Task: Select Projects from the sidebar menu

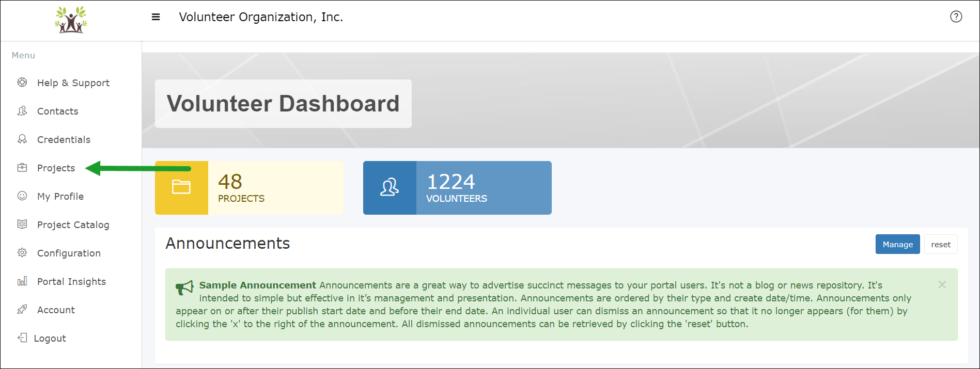Action: [x=55, y=167]
